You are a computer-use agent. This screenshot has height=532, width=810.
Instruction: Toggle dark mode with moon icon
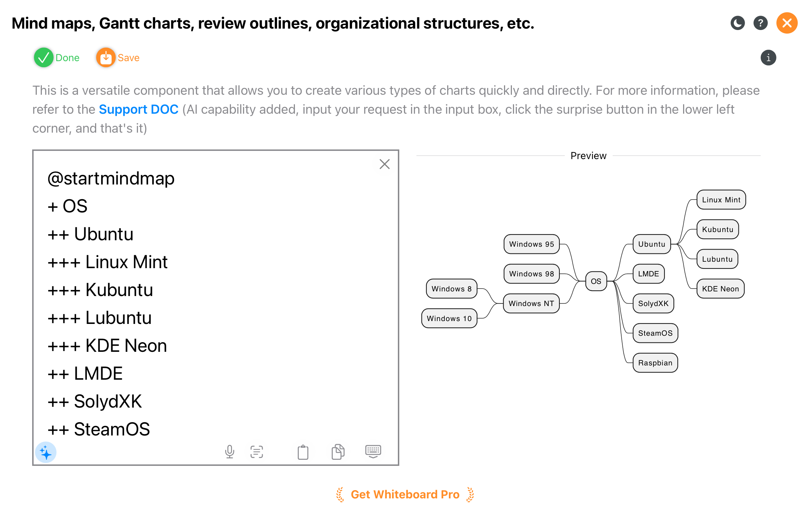tap(737, 23)
